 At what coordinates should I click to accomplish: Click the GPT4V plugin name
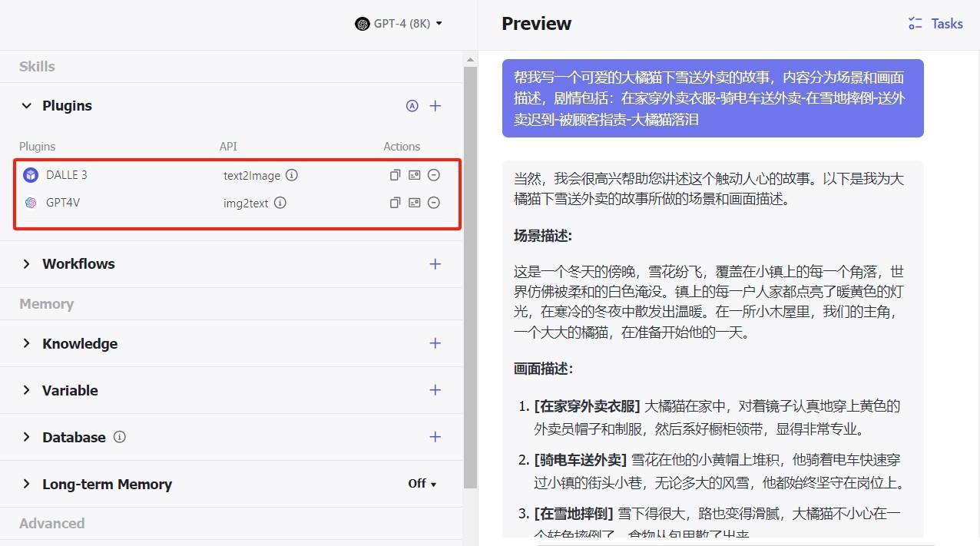63,203
